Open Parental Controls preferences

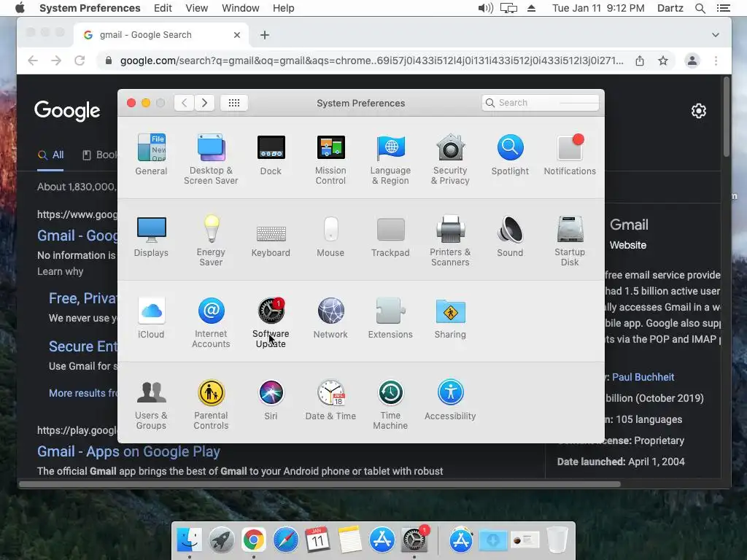[x=211, y=404]
